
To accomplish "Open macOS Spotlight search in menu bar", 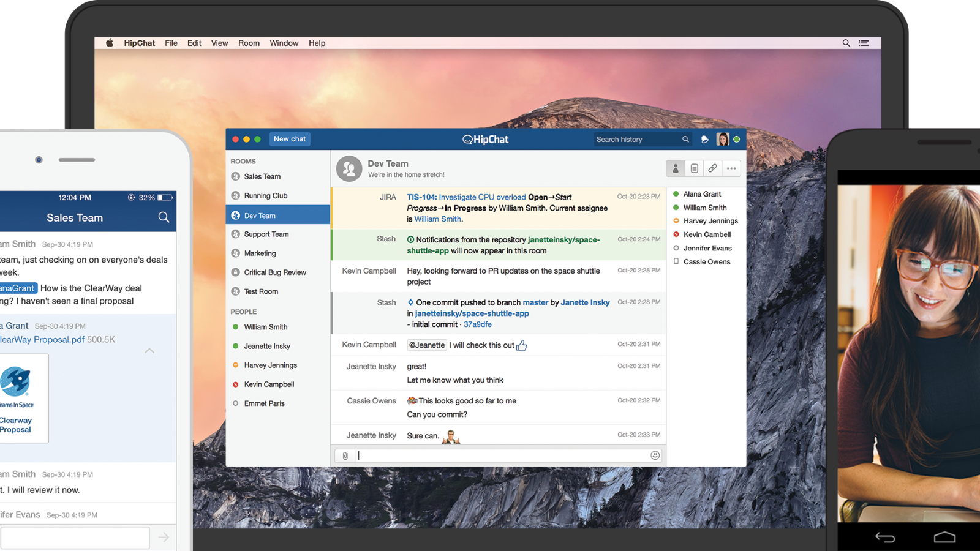I will coord(846,43).
